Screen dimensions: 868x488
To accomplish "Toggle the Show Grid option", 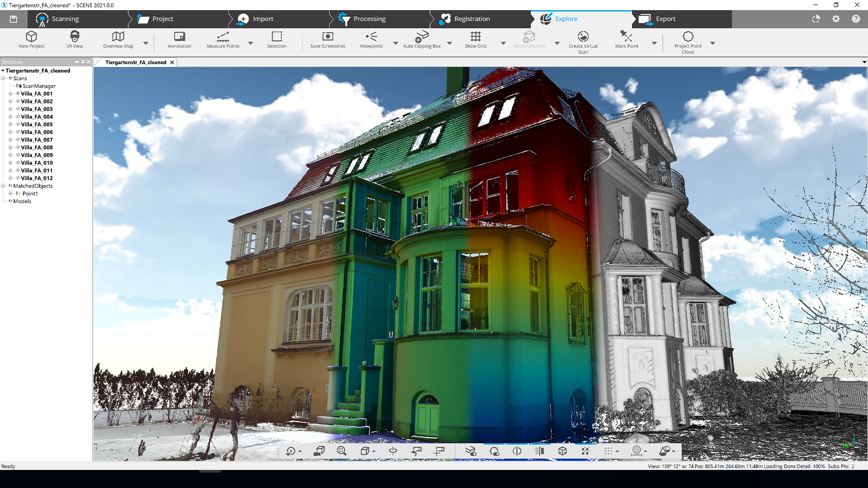I will (476, 39).
